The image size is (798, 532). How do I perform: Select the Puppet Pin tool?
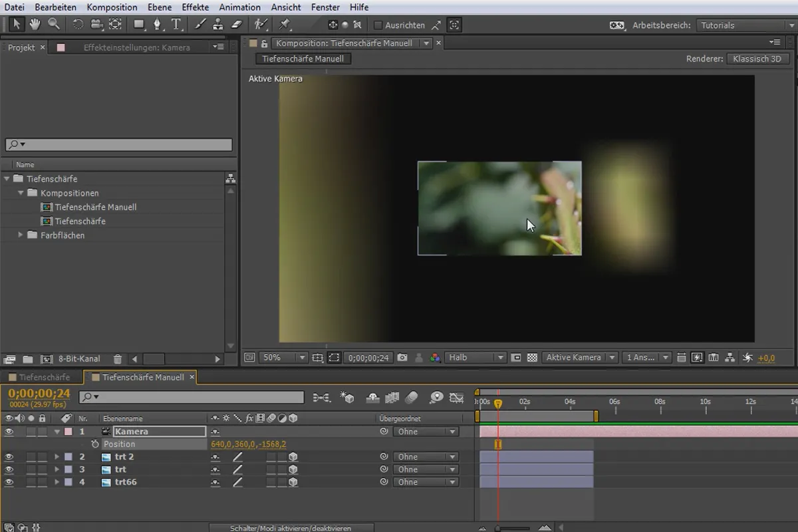pos(284,25)
